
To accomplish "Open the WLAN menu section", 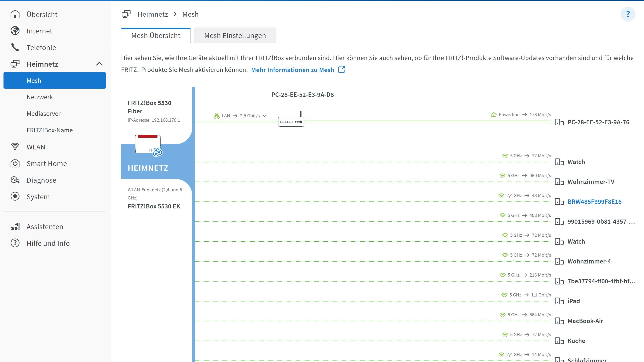I will tap(36, 147).
